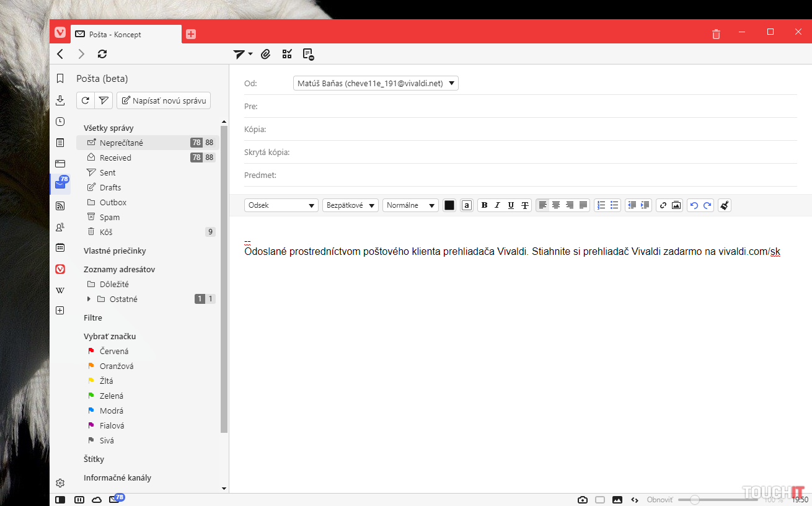Clear formatting with the brush icon

pos(724,205)
